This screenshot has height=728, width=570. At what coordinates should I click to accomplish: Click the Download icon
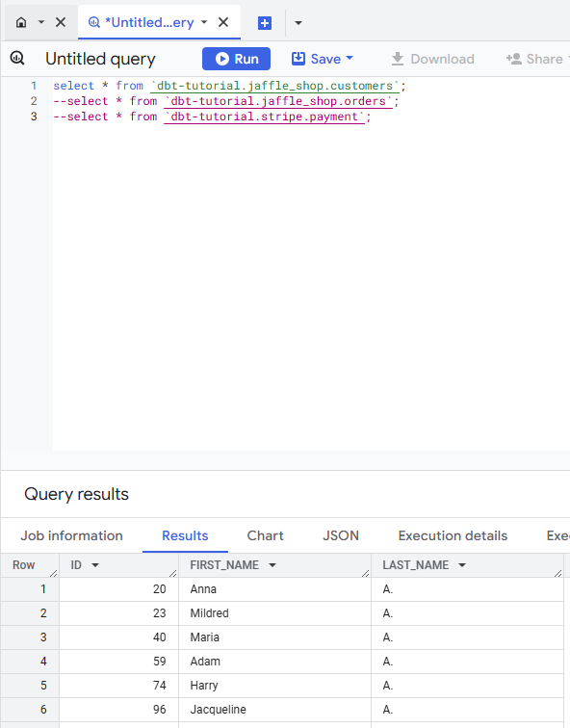398,59
